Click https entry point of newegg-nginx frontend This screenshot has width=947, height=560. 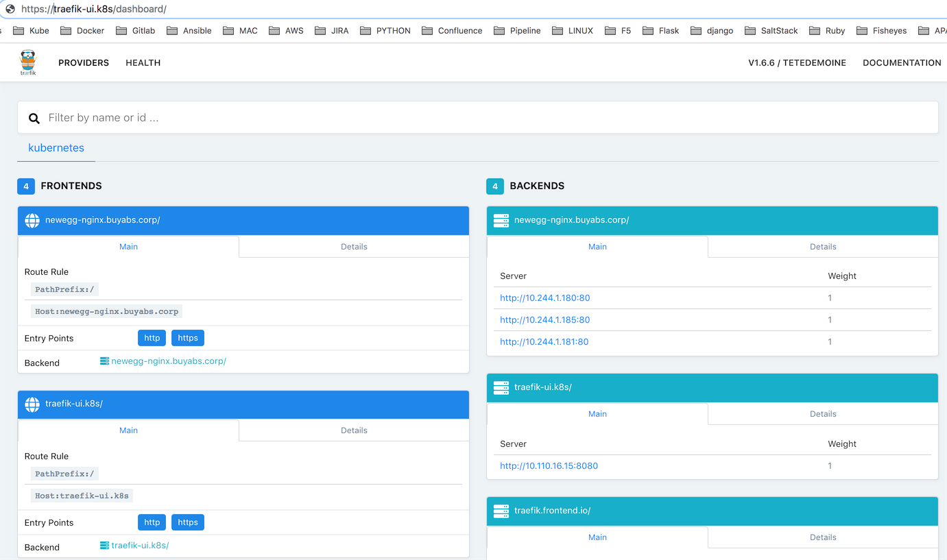[188, 338]
